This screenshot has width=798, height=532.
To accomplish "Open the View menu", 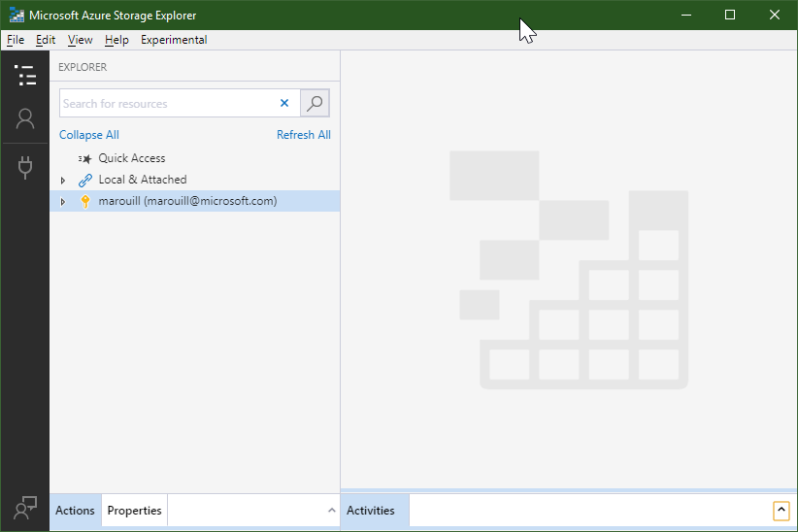I will 80,40.
